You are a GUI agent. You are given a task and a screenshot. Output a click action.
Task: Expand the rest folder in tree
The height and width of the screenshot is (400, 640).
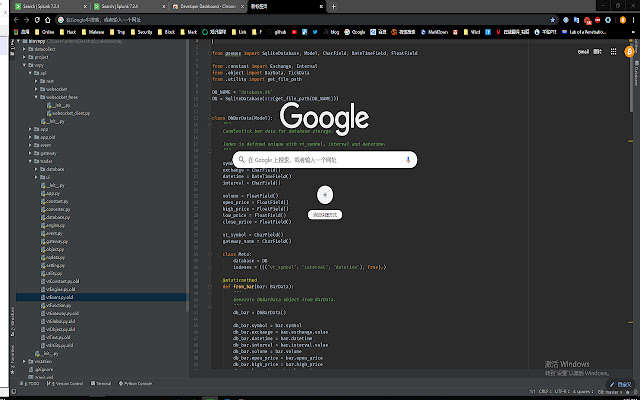36,81
